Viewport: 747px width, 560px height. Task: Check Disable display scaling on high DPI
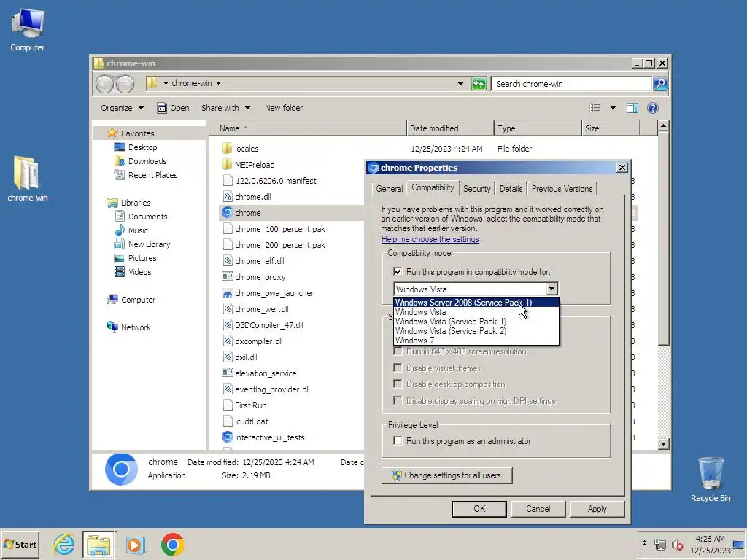(x=398, y=400)
